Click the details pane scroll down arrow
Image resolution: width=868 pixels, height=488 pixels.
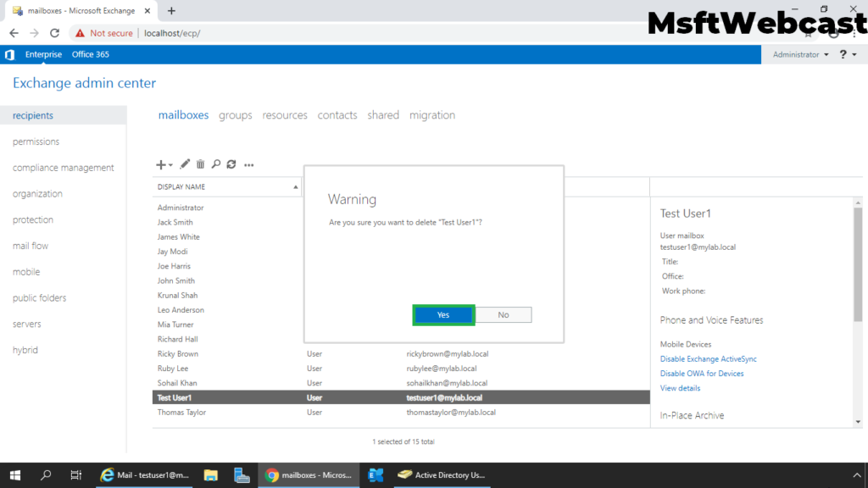858,422
